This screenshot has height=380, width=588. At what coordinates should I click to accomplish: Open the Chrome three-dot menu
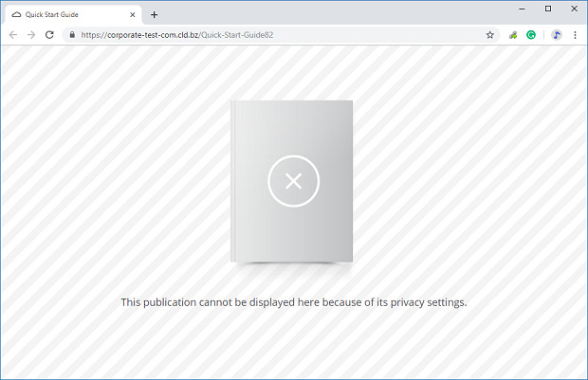[x=575, y=35]
